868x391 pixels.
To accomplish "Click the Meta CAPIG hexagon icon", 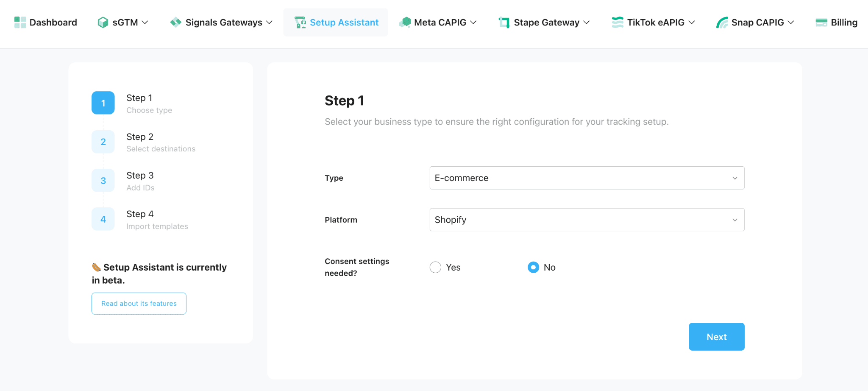I will 405,22.
